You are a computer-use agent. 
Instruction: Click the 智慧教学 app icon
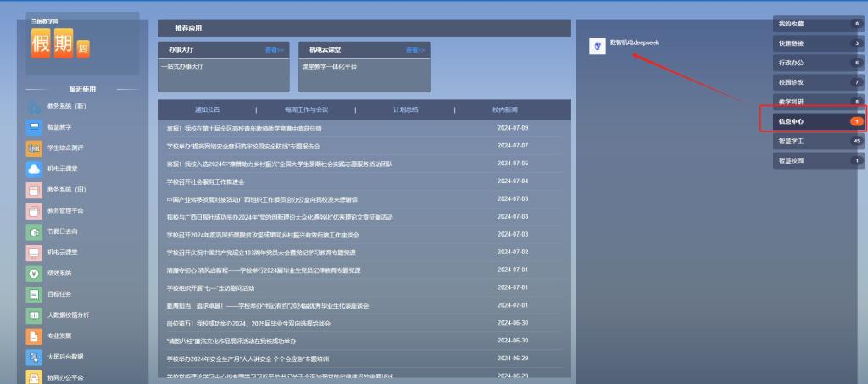pyautogui.click(x=34, y=127)
